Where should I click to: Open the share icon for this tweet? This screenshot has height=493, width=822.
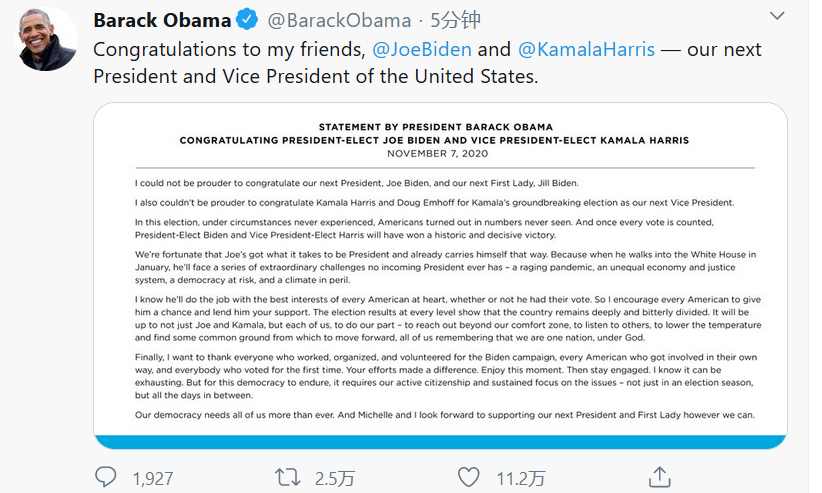[659, 477]
